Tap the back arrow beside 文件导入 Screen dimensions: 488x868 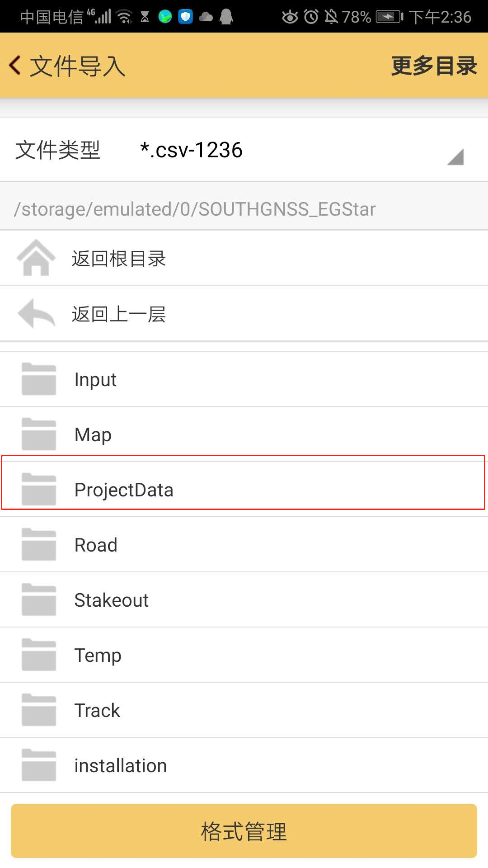click(x=15, y=66)
